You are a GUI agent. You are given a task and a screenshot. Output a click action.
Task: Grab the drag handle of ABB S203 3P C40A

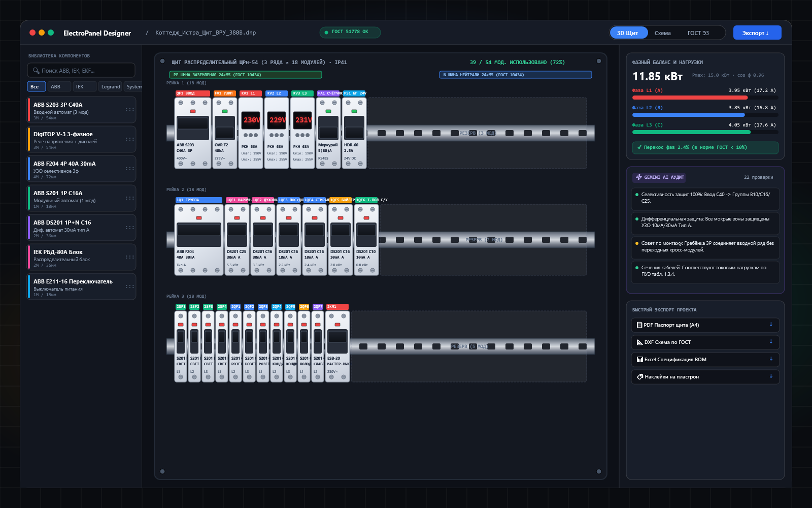point(130,110)
